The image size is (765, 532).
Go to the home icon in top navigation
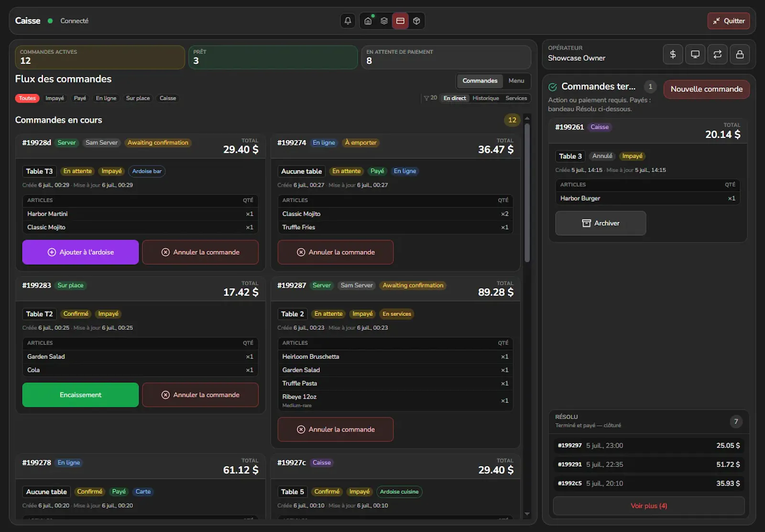(368, 21)
